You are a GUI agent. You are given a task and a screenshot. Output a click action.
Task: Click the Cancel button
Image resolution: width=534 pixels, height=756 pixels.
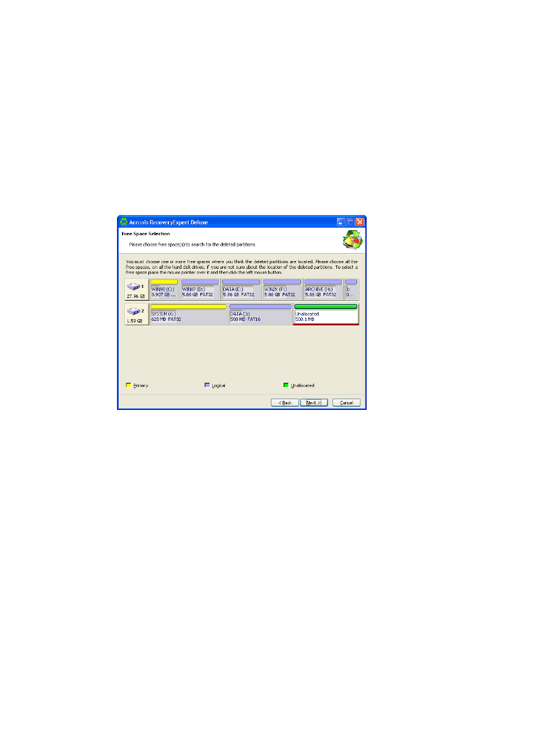346,403
